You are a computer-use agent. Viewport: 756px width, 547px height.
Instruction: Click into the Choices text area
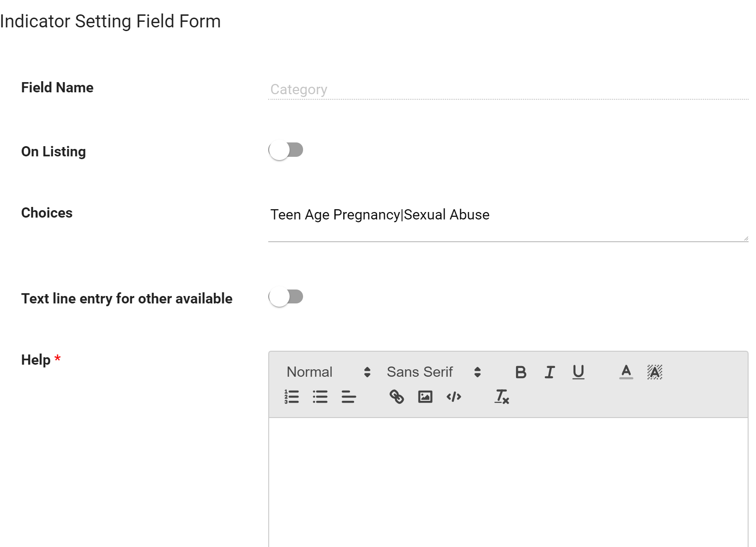pos(508,223)
